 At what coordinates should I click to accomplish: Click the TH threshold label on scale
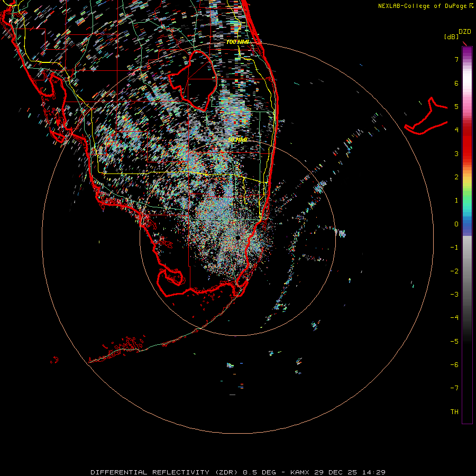[454, 412]
